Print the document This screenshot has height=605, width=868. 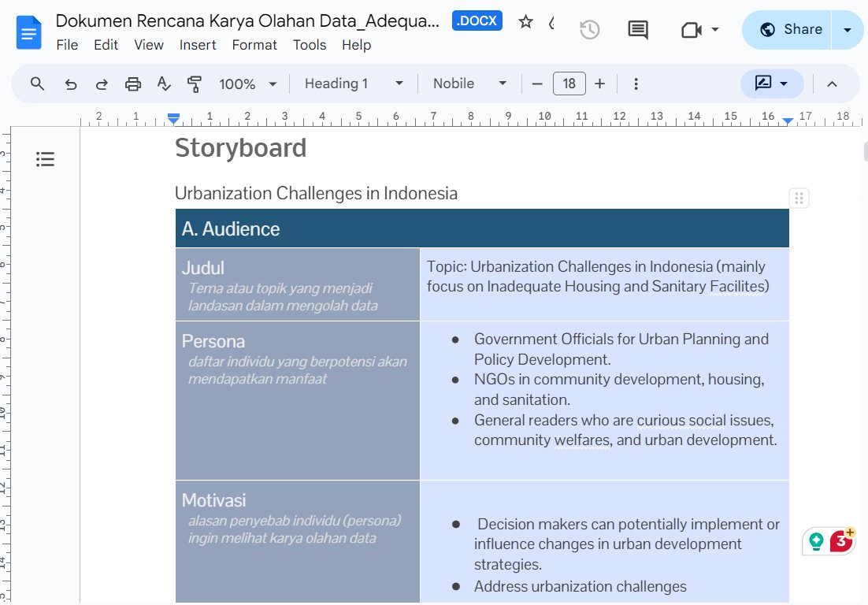tap(133, 84)
